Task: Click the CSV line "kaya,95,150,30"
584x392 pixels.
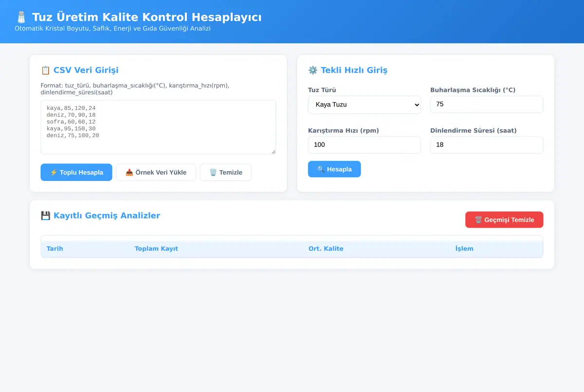Action: coord(71,128)
